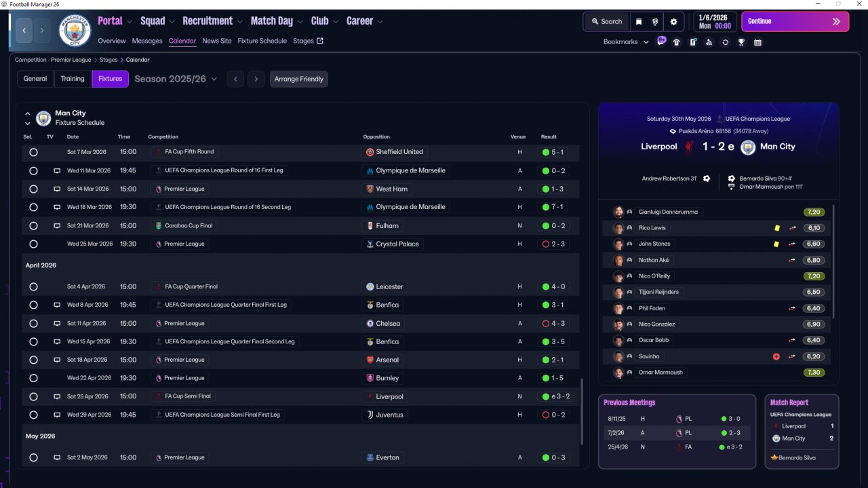Click the substitution arrow icon beside Phil Foden
This screenshot has width=868, height=488.
coord(792,308)
